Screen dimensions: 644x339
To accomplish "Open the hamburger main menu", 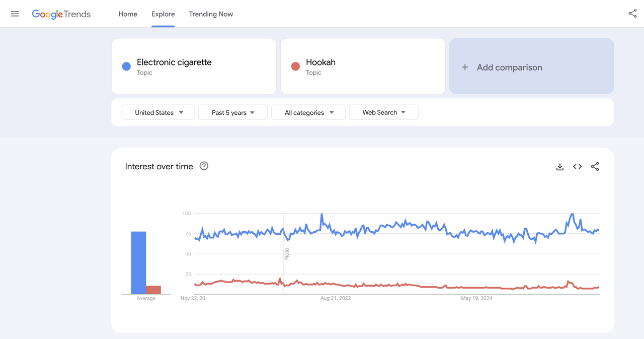I will coord(15,14).
